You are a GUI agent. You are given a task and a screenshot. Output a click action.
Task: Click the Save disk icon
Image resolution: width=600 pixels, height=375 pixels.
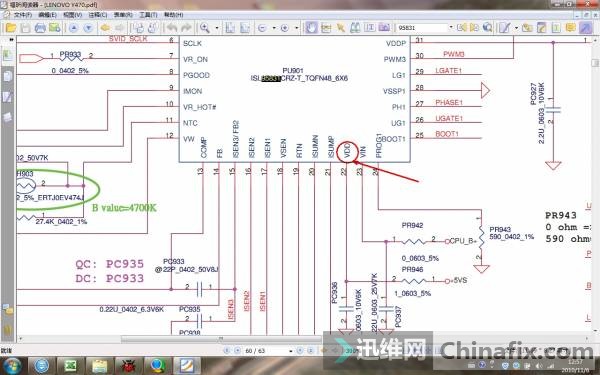pyautogui.click(x=25, y=28)
